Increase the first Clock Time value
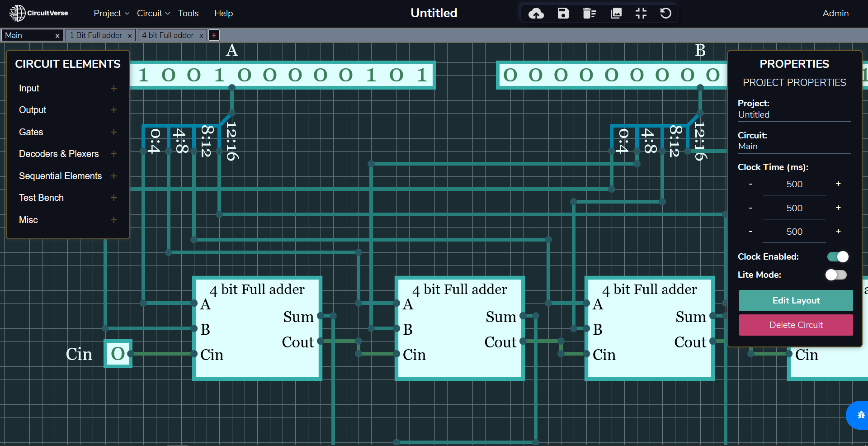This screenshot has width=868, height=446. [x=838, y=184]
